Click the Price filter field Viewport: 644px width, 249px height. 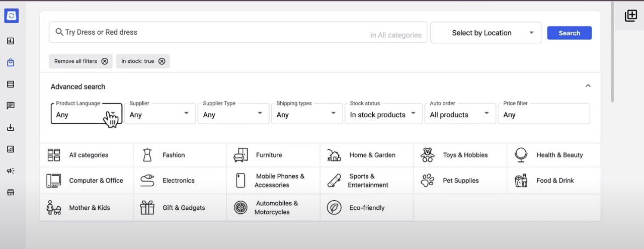(x=543, y=114)
